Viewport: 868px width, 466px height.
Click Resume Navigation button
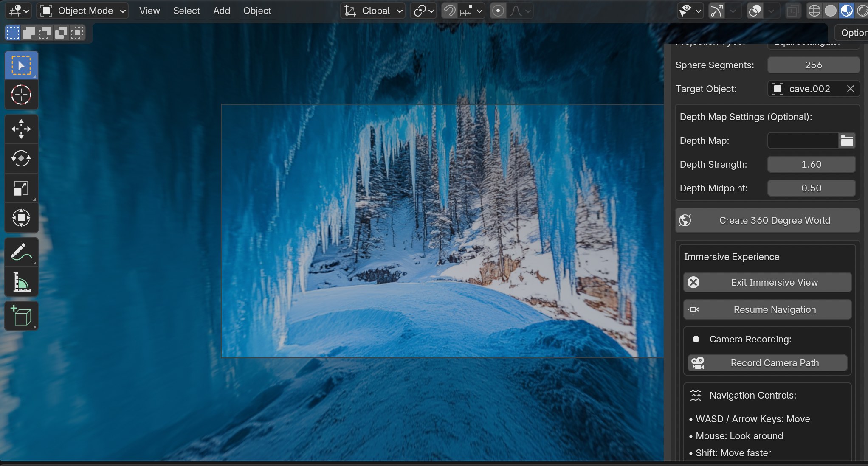767,309
